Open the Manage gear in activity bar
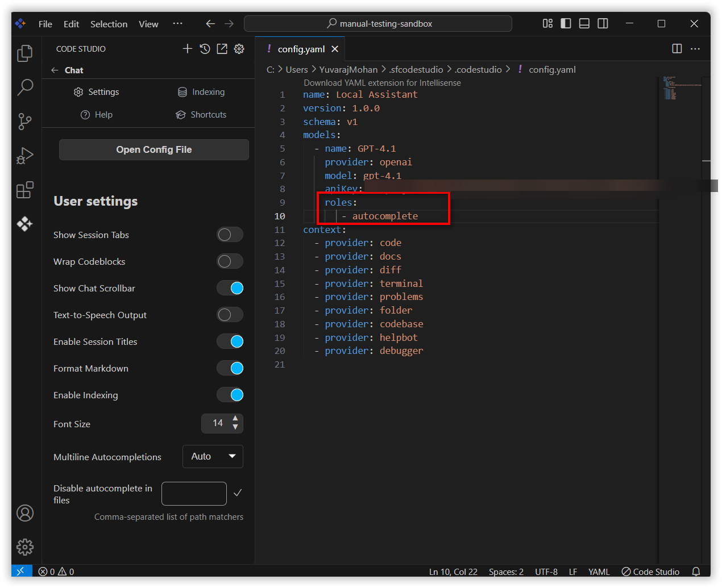Screen dimensions: 722x588 point(25,547)
